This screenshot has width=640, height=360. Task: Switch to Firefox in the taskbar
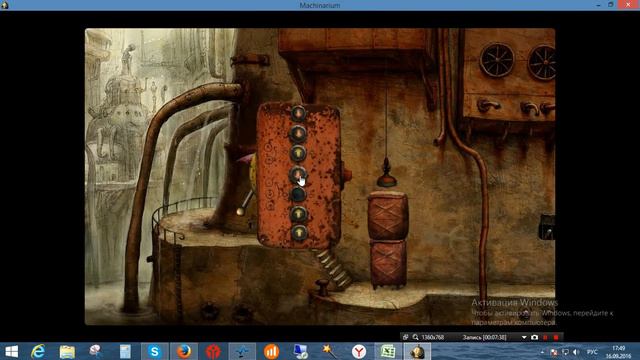[184, 351]
